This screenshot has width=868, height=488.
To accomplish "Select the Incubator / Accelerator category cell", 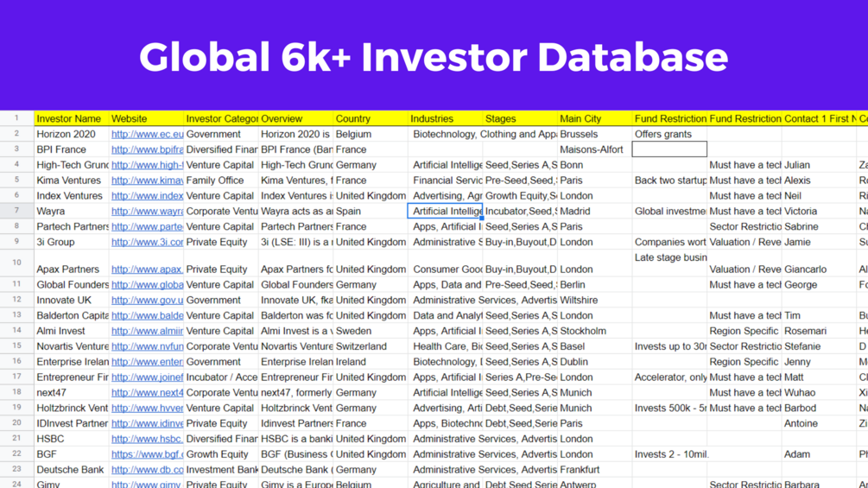I will (x=221, y=377).
